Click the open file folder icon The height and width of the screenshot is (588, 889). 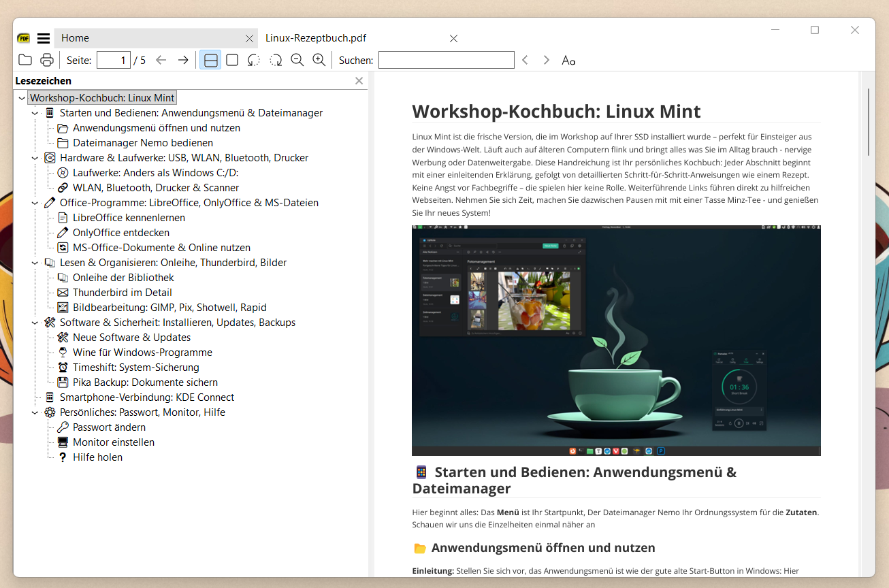tap(25, 60)
